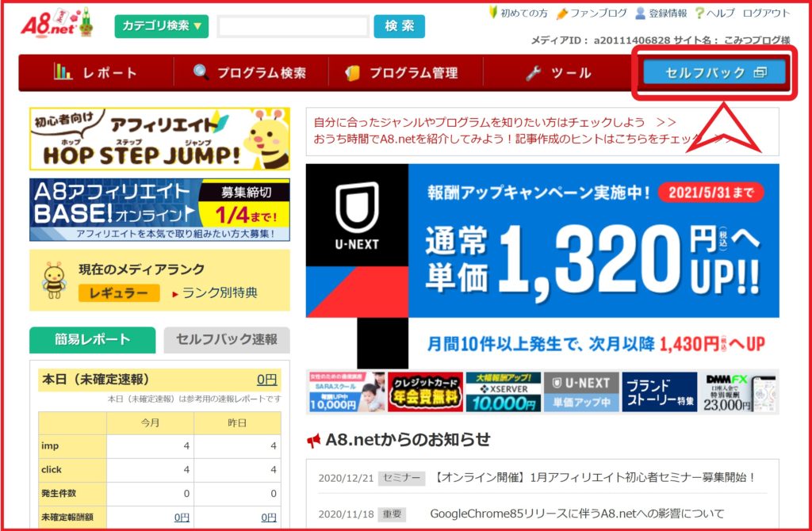812x531 pixels.
Task: Click the 今月 column header
Action: point(150,423)
